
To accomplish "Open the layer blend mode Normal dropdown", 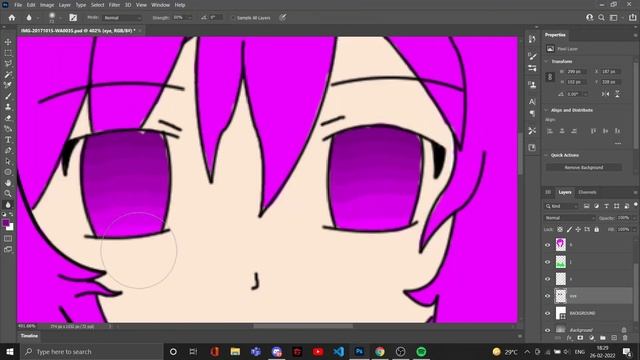I will 570,218.
